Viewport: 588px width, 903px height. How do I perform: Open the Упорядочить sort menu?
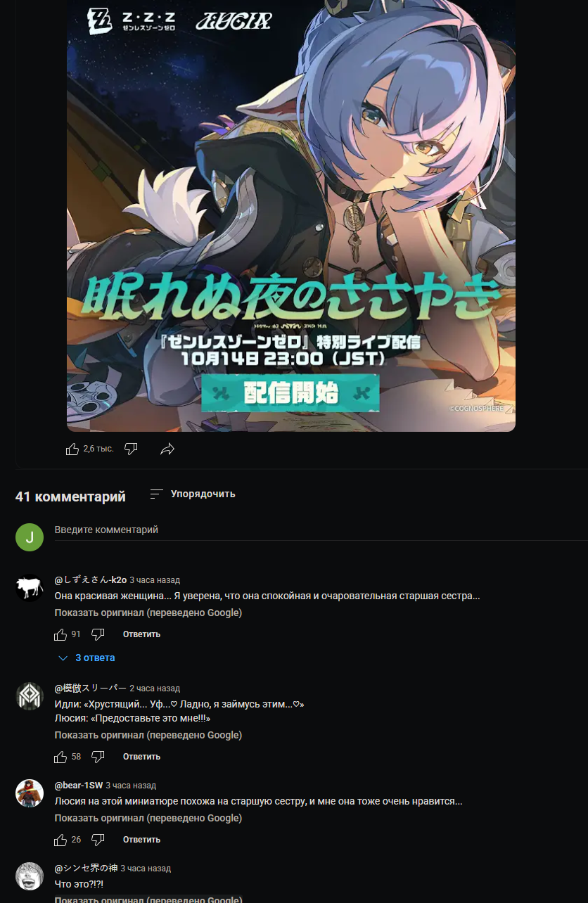(x=193, y=494)
